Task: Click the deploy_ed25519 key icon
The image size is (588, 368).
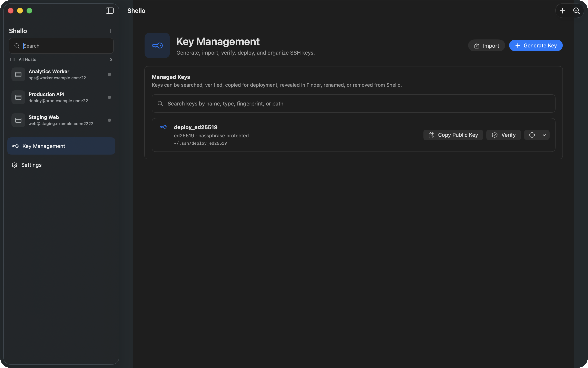Action: [x=163, y=127]
